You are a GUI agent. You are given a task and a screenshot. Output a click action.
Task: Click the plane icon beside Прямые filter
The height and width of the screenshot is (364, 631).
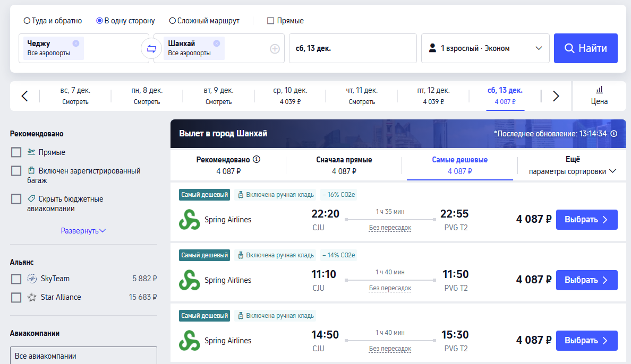tap(31, 152)
